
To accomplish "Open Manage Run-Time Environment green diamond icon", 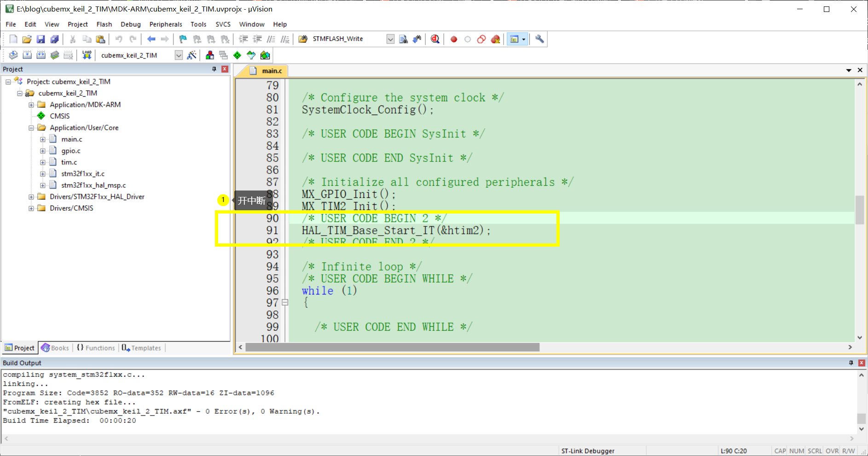I will tap(237, 55).
